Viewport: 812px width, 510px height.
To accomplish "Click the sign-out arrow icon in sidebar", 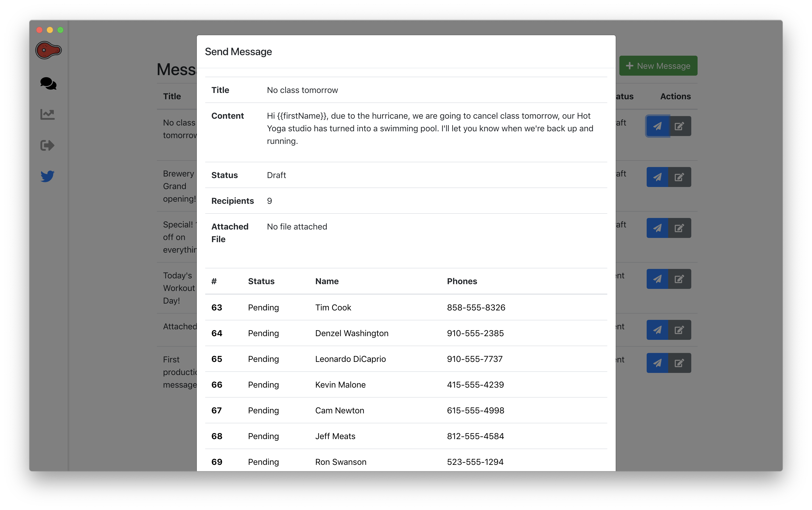I will (48, 145).
